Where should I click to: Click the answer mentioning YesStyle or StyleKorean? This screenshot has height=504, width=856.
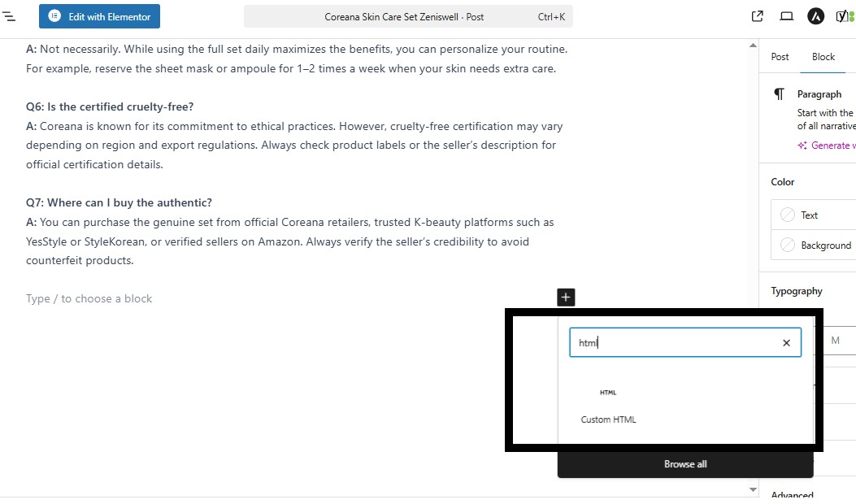(290, 241)
